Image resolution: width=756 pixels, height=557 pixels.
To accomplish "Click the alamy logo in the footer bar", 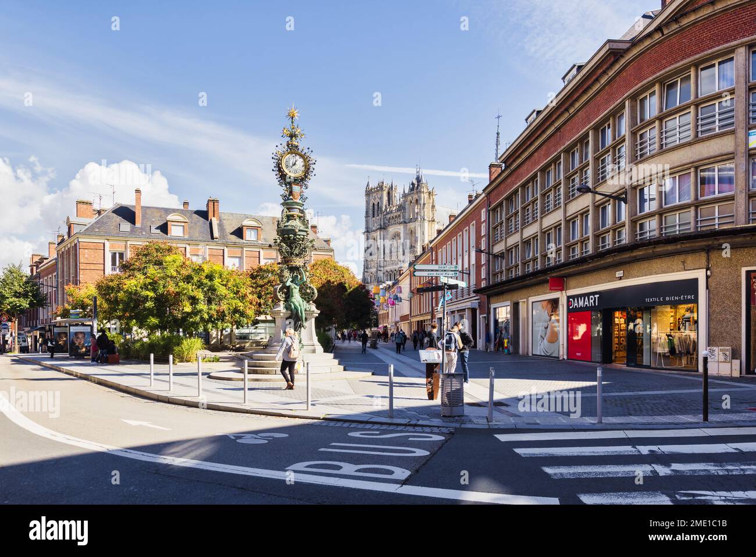I will click(x=59, y=530).
